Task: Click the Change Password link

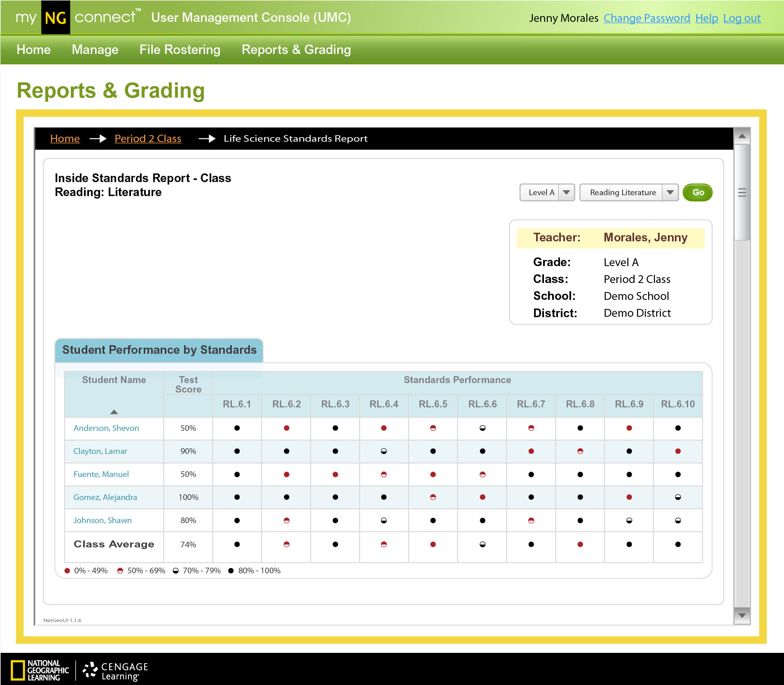Action: tap(646, 18)
